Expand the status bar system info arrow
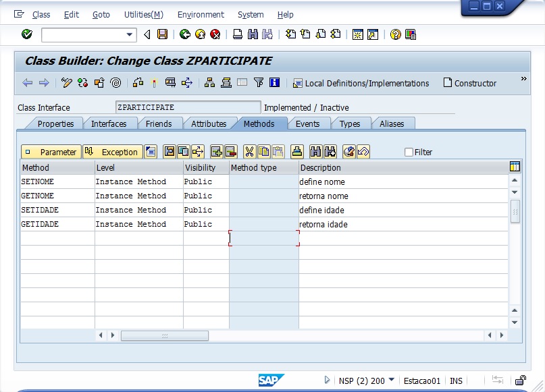The height and width of the screenshot is (392, 545). (x=328, y=381)
